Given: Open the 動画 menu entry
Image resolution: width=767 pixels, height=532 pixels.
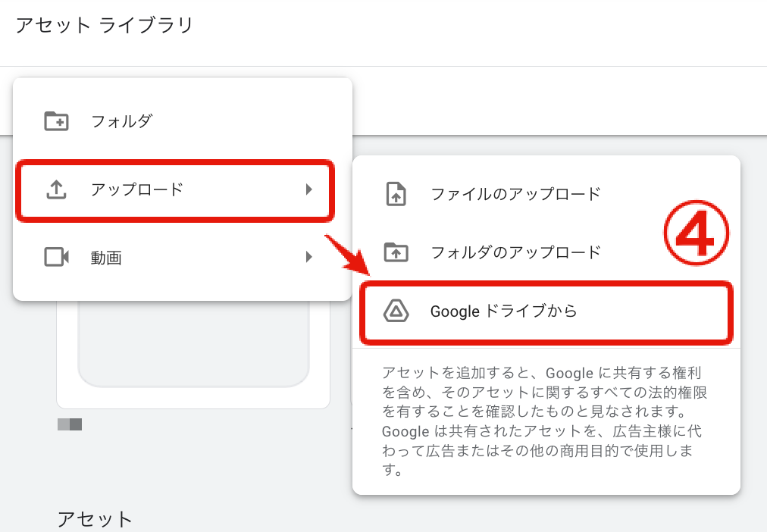Looking at the screenshot, I should (x=106, y=258).
